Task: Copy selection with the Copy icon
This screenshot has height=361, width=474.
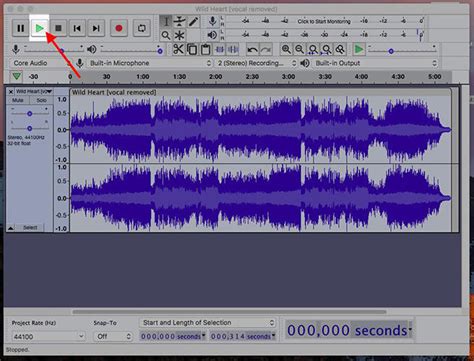Action: (x=192, y=49)
